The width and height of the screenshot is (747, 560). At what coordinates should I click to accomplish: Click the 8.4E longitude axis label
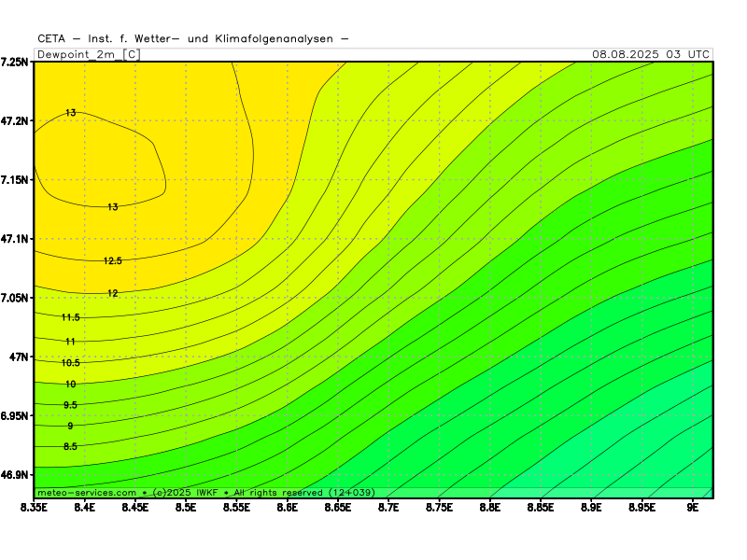[85, 508]
